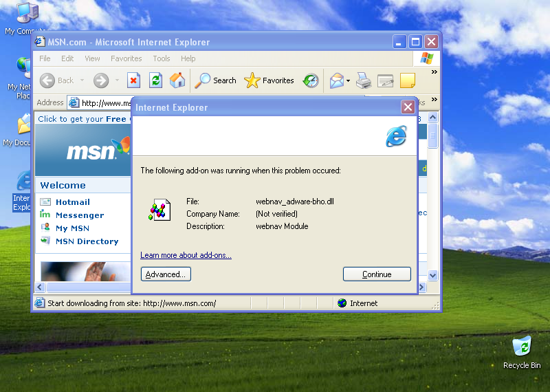Click the Edit page toolbar icon
550x392 pixels.
click(386, 80)
